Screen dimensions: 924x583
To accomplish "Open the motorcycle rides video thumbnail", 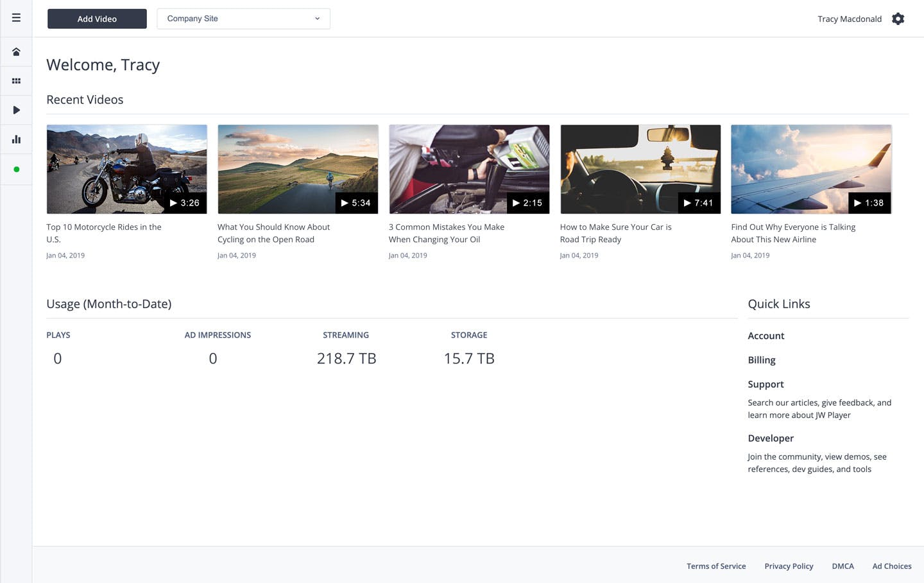I will [127, 170].
